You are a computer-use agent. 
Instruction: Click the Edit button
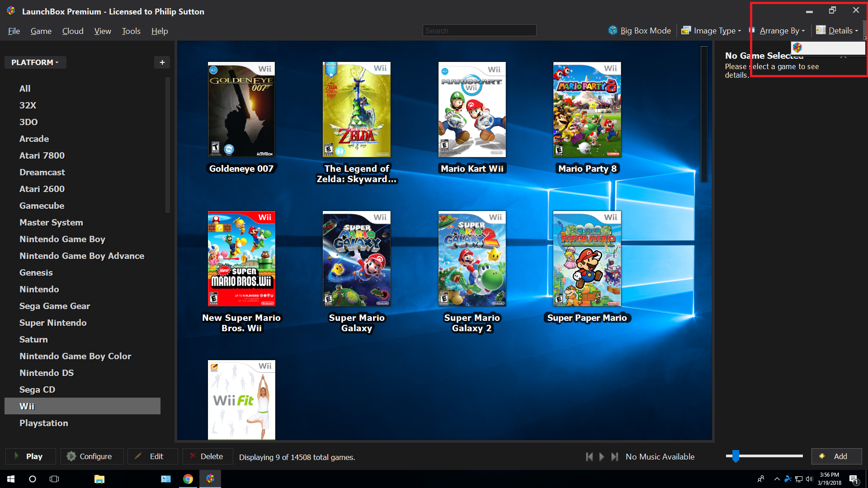coord(153,456)
